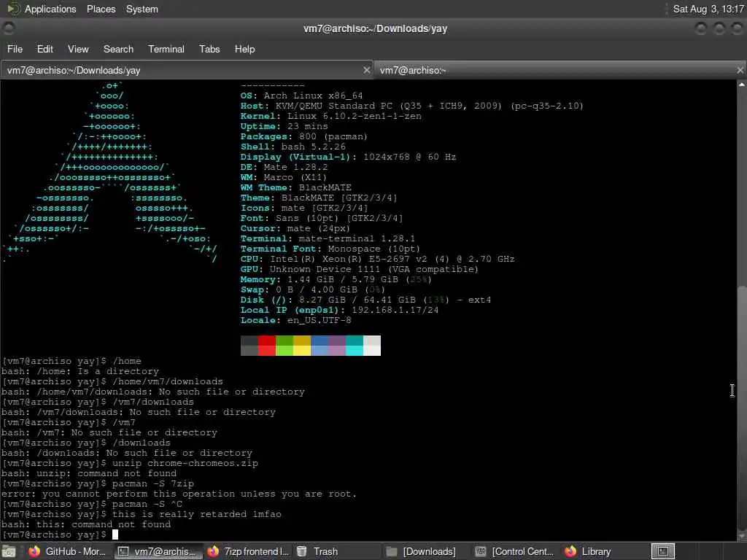Screen dimensions: 747x560
Task: Click the scrollbar up arrow
Action: (x=742, y=85)
